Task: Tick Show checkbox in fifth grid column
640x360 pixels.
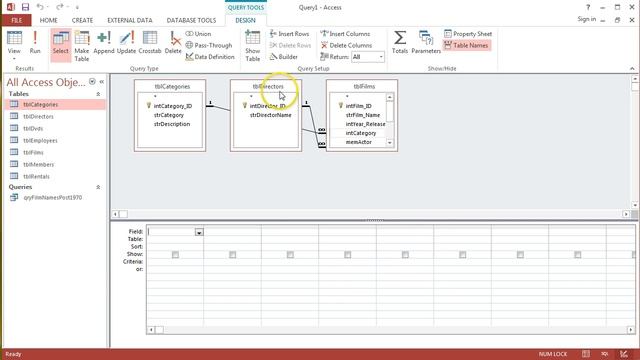Action: (x=405, y=255)
